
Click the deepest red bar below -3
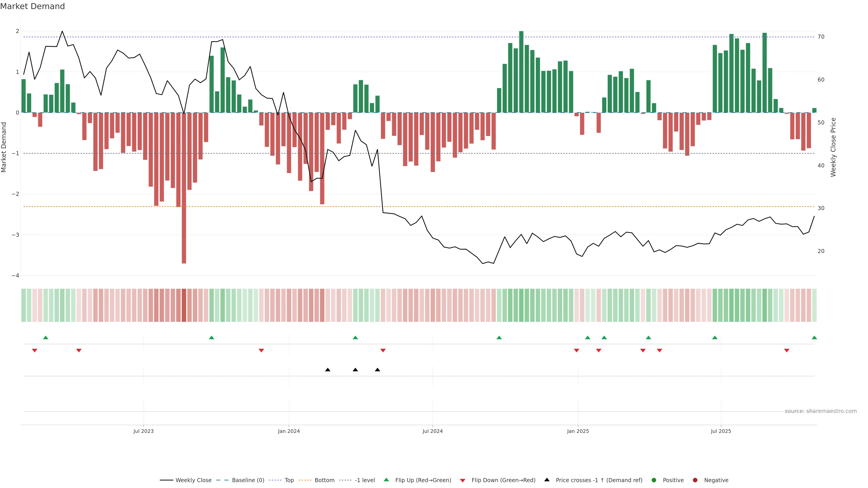click(x=184, y=249)
